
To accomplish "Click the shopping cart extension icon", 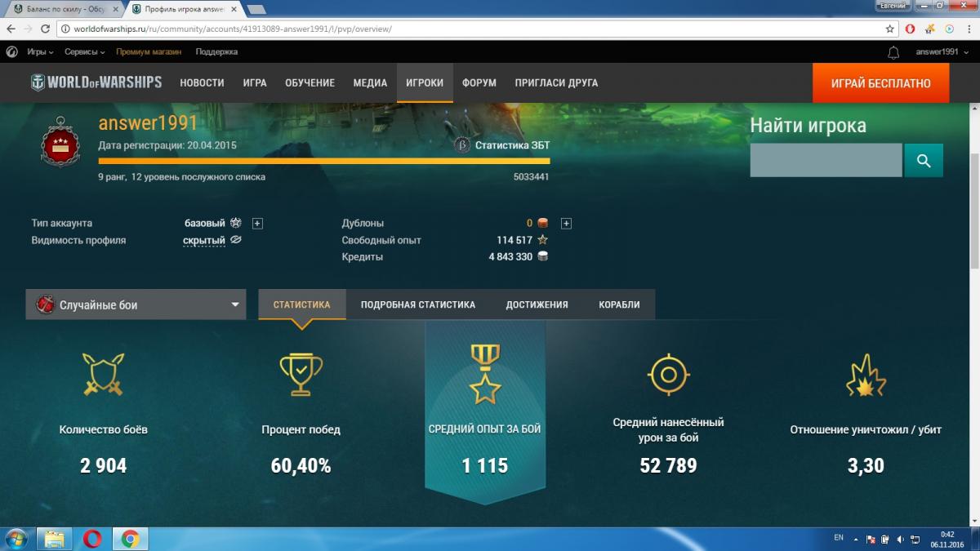I will pos(931,29).
